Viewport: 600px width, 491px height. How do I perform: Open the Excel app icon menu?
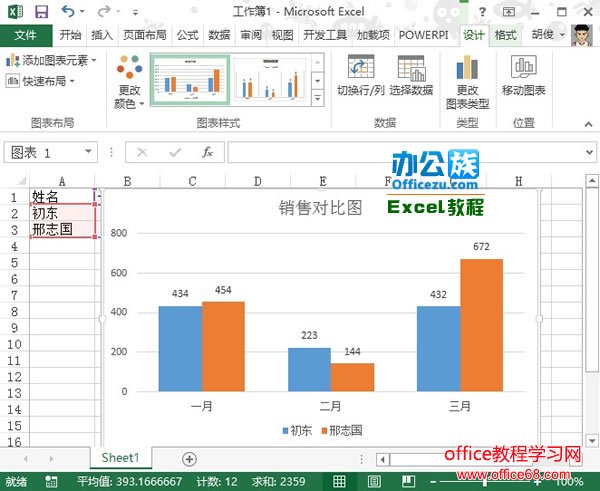coord(16,11)
